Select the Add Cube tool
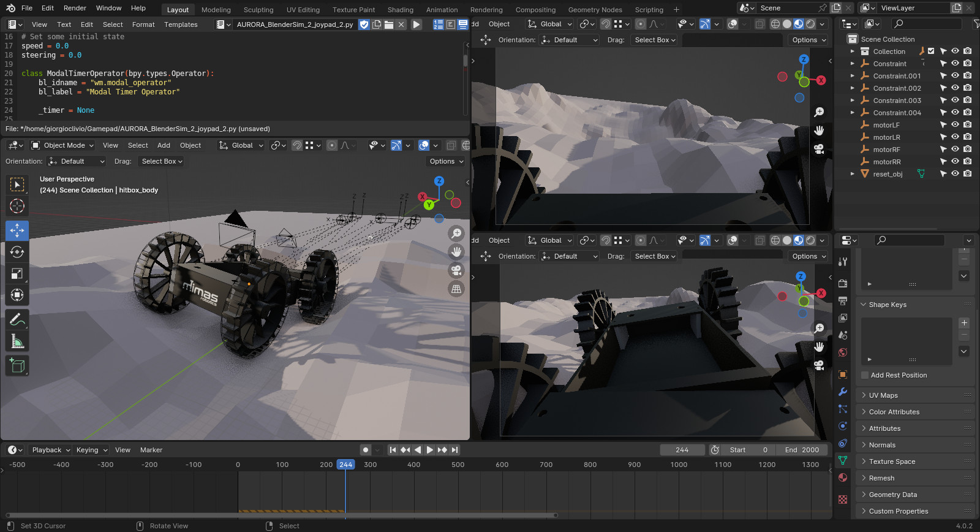The image size is (980, 532). 17,366
